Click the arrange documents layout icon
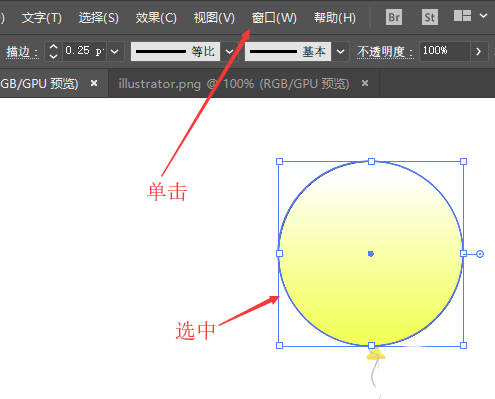Screen dimensions: 495x399 click(462, 16)
